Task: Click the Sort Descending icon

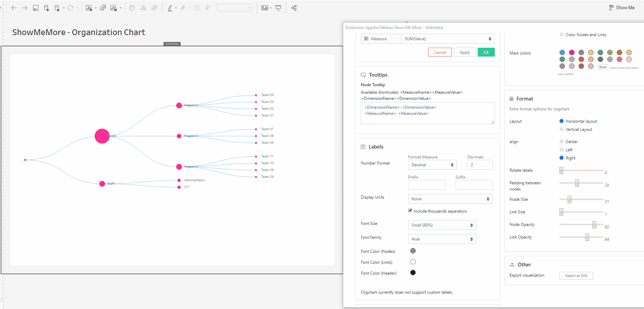Action: tap(154, 8)
